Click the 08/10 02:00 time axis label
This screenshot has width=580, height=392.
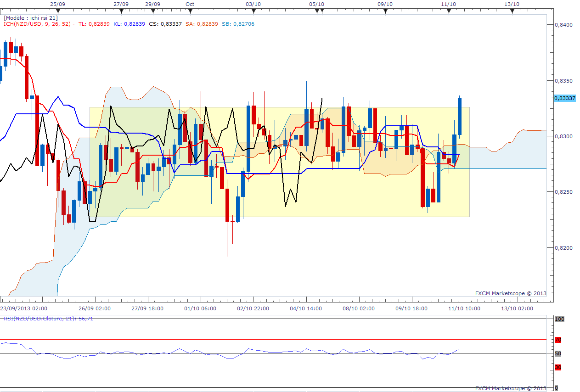pos(359,308)
